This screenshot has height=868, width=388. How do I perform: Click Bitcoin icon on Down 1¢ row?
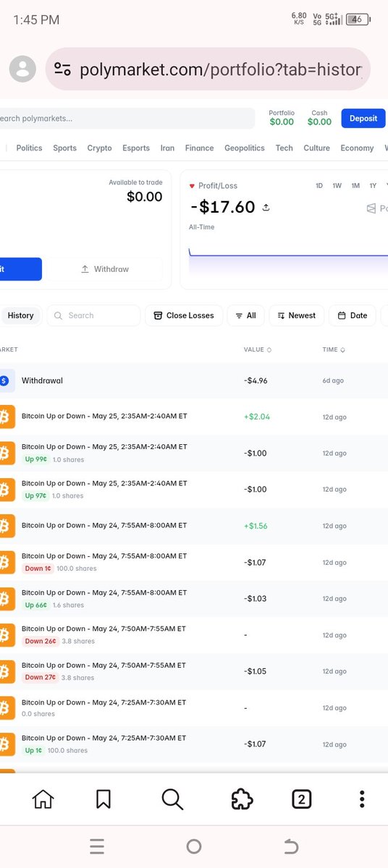point(6,562)
